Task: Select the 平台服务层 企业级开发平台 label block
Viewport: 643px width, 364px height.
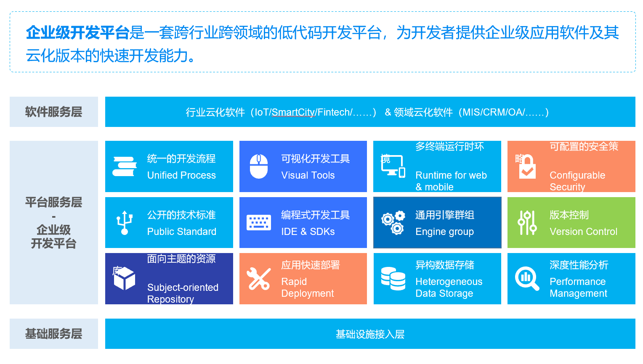Action: tap(54, 223)
